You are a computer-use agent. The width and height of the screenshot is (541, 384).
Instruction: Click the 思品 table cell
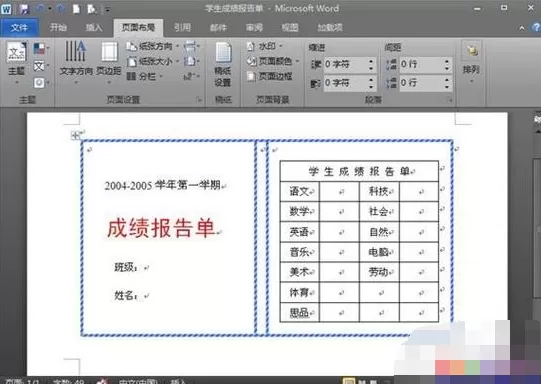point(299,313)
